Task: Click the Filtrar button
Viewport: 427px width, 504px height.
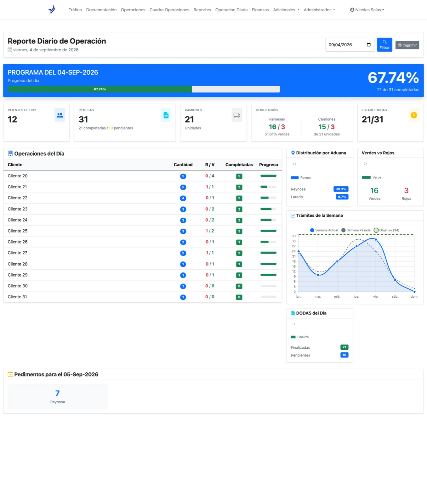Action: click(x=384, y=45)
